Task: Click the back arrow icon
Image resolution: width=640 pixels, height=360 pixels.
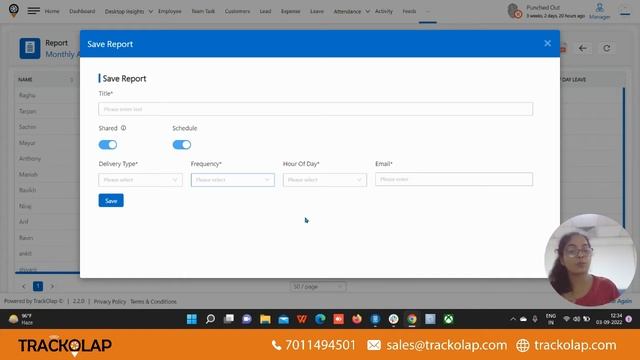Action: pyautogui.click(x=583, y=48)
